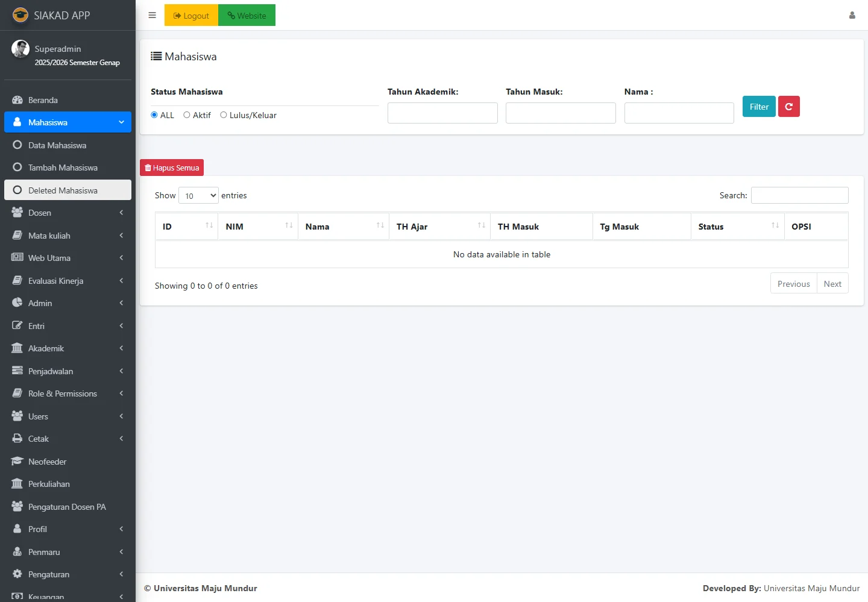Image resolution: width=868 pixels, height=602 pixels.
Task: Click the user profile icon in top bar
Action: coord(852,15)
